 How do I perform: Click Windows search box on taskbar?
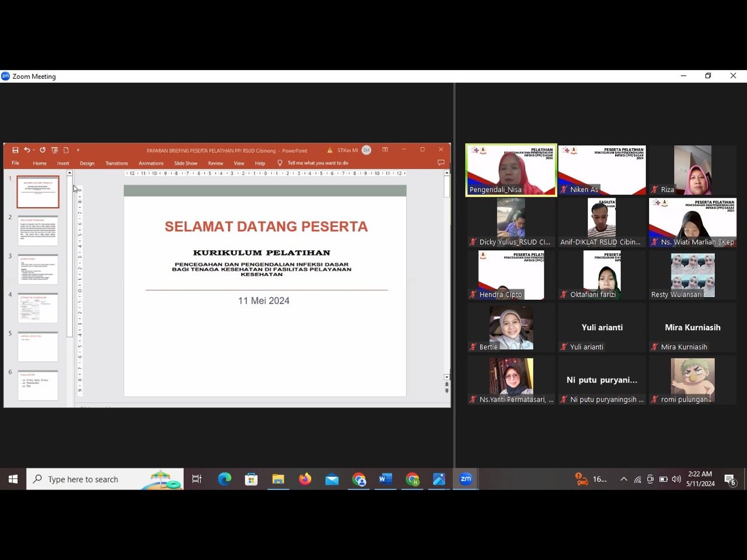(x=105, y=480)
